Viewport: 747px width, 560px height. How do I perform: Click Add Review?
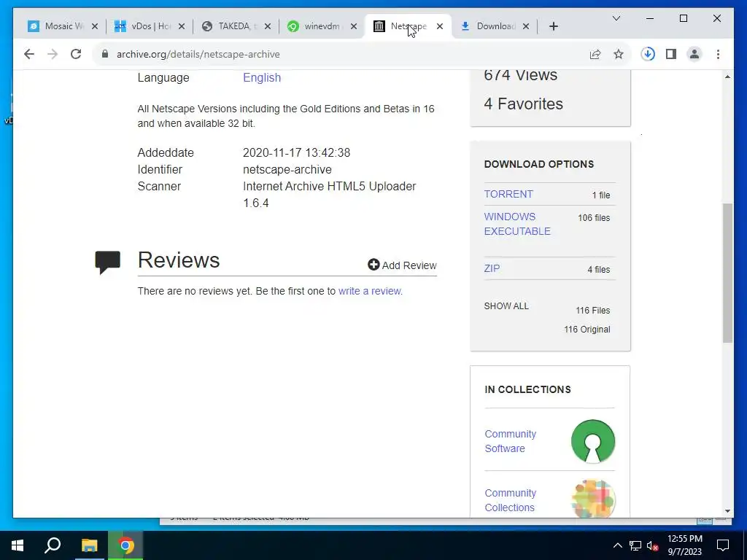(402, 265)
